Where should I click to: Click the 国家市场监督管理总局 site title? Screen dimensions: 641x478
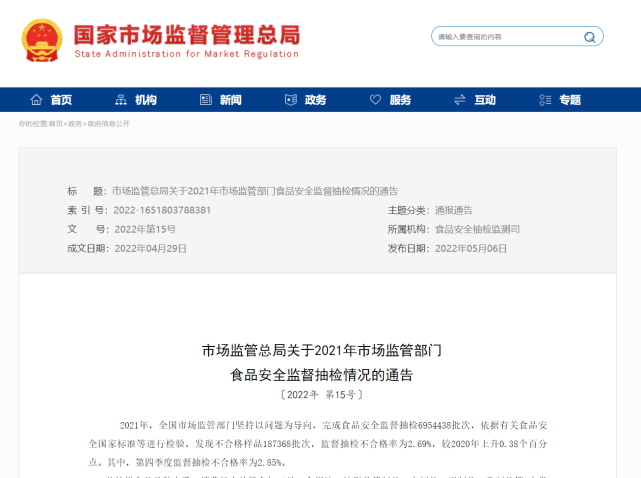(x=186, y=32)
